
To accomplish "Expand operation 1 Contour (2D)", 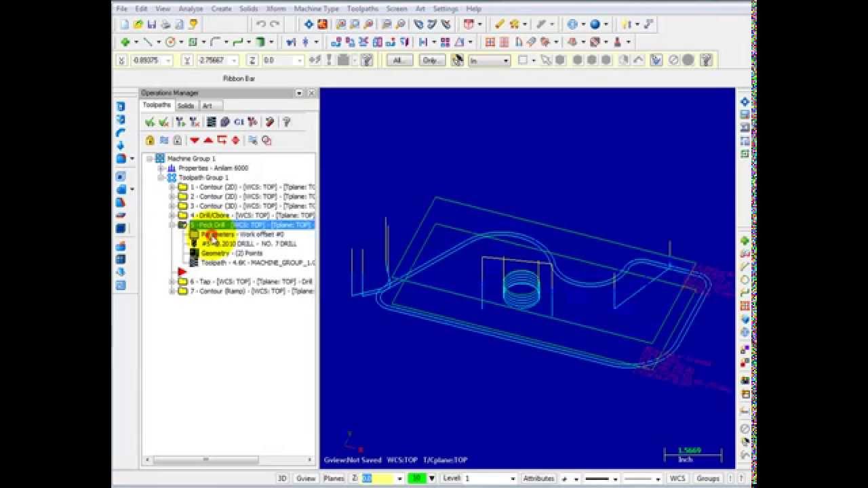I will (x=172, y=187).
